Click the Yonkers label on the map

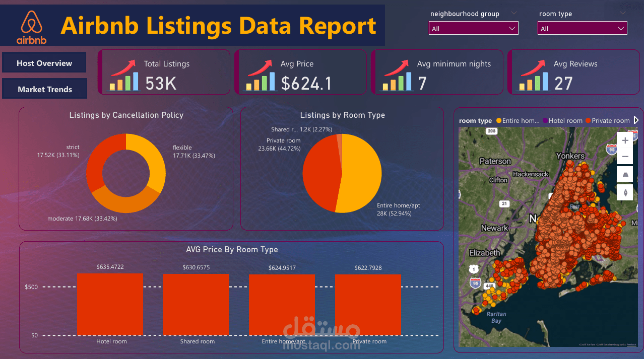click(570, 156)
